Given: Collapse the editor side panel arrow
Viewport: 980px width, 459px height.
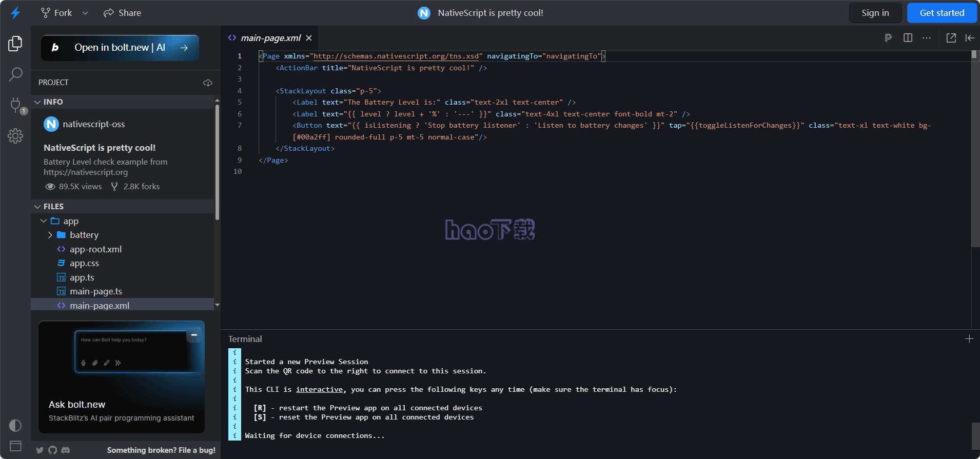Looking at the screenshot, I should (x=970, y=38).
